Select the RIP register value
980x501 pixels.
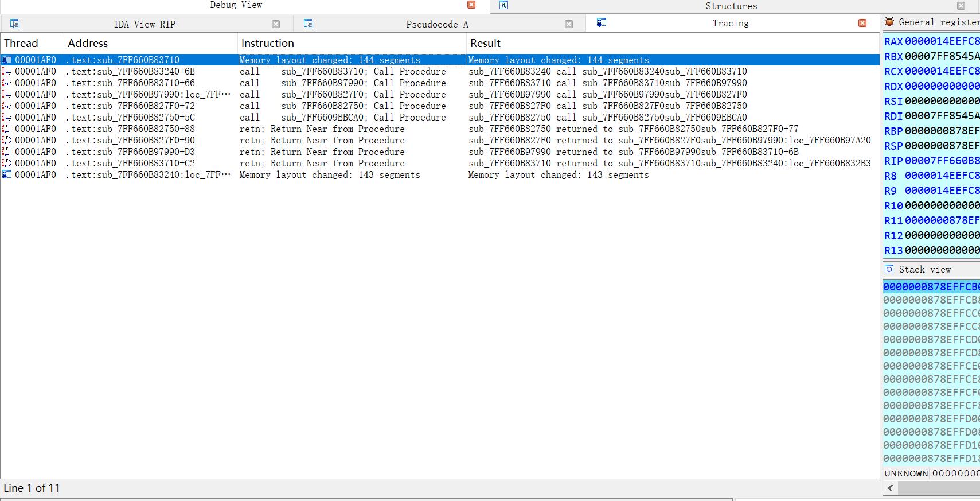pos(942,161)
